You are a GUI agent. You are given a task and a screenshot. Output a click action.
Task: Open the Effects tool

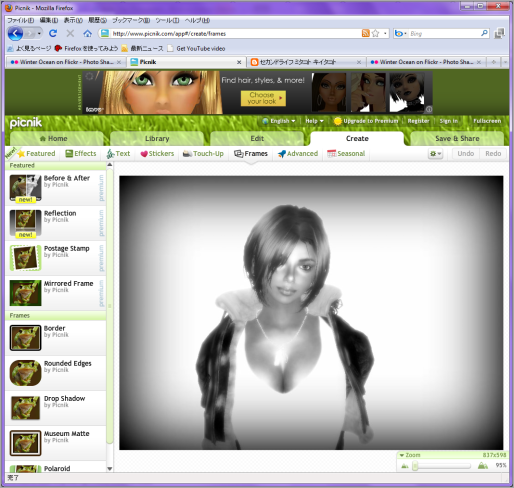(x=81, y=154)
